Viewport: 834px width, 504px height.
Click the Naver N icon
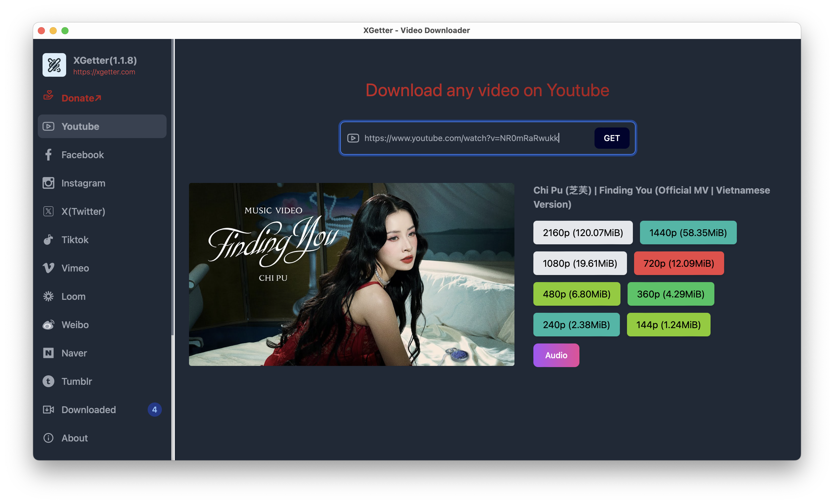click(48, 353)
